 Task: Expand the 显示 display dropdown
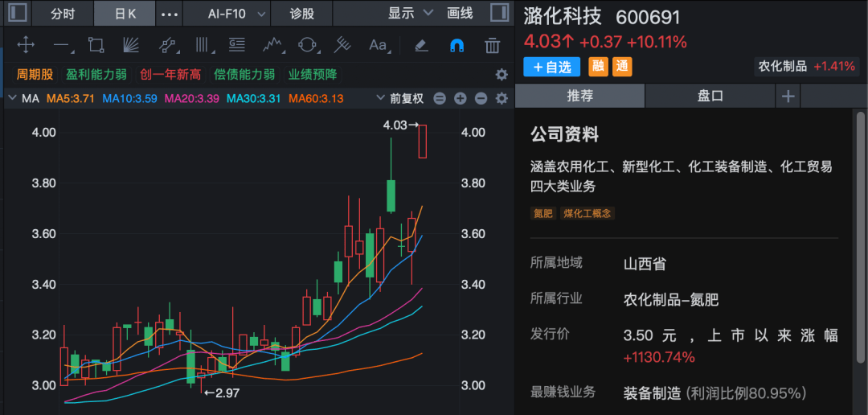[x=410, y=13]
